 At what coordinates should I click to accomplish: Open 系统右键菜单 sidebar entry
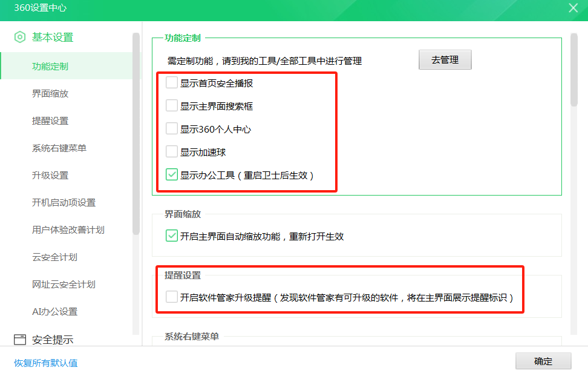pyautogui.click(x=59, y=148)
